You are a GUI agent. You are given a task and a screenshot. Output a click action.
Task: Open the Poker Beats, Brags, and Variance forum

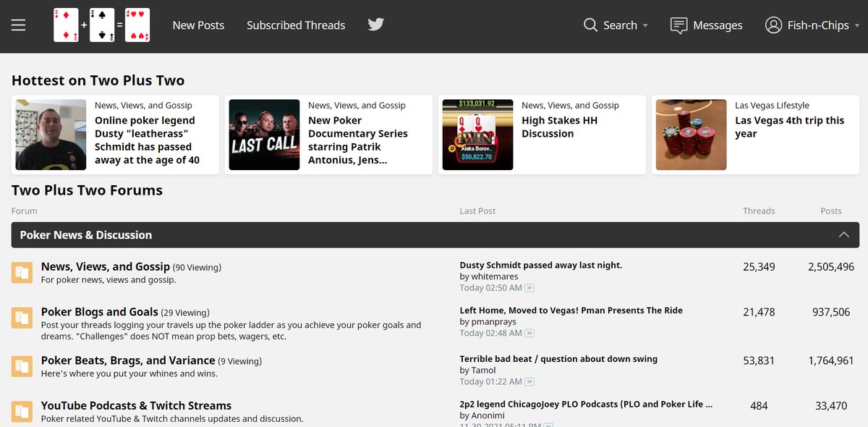(x=128, y=360)
